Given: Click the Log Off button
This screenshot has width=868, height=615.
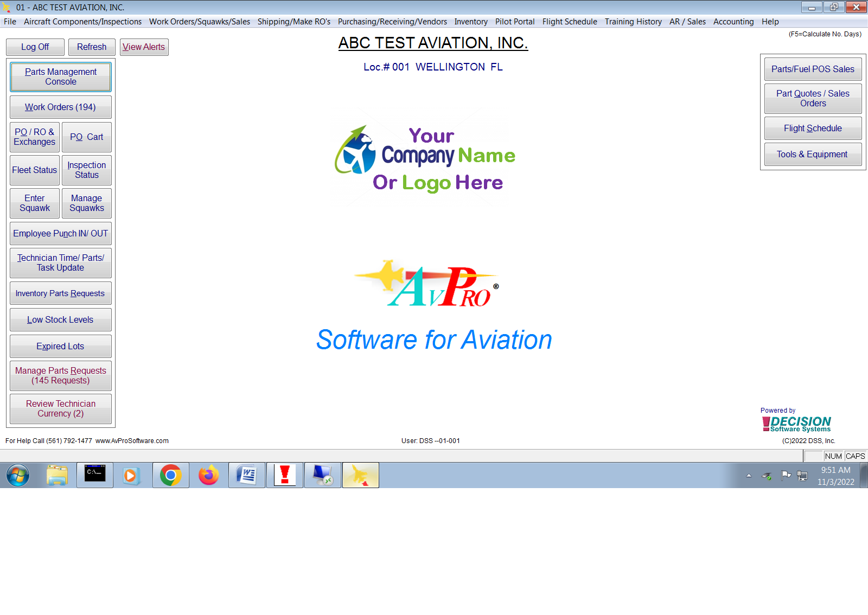Looking at the screenshot, I should coord(35,47).
